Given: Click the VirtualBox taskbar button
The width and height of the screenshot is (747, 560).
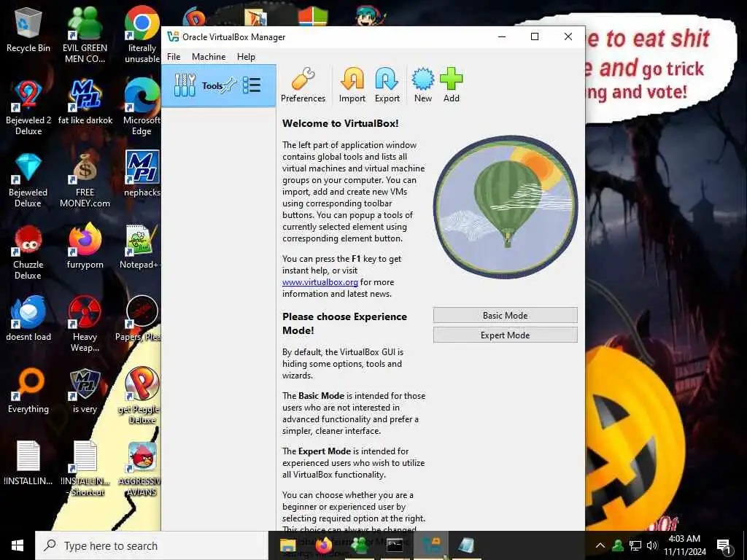Looking at the screenshot, I should [x=430, y=545].
